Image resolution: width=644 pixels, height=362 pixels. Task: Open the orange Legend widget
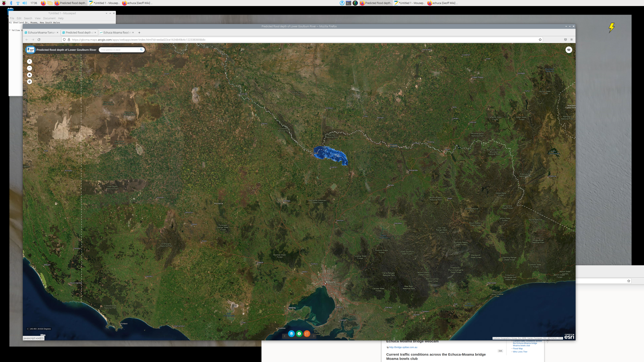point(307,334)
